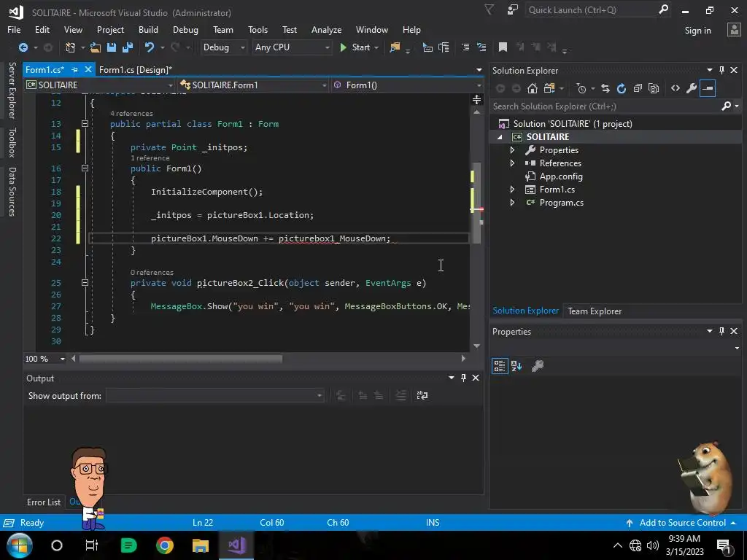
Task: Toggle Word Wrap in the Output window
Action: coord(422,395)
